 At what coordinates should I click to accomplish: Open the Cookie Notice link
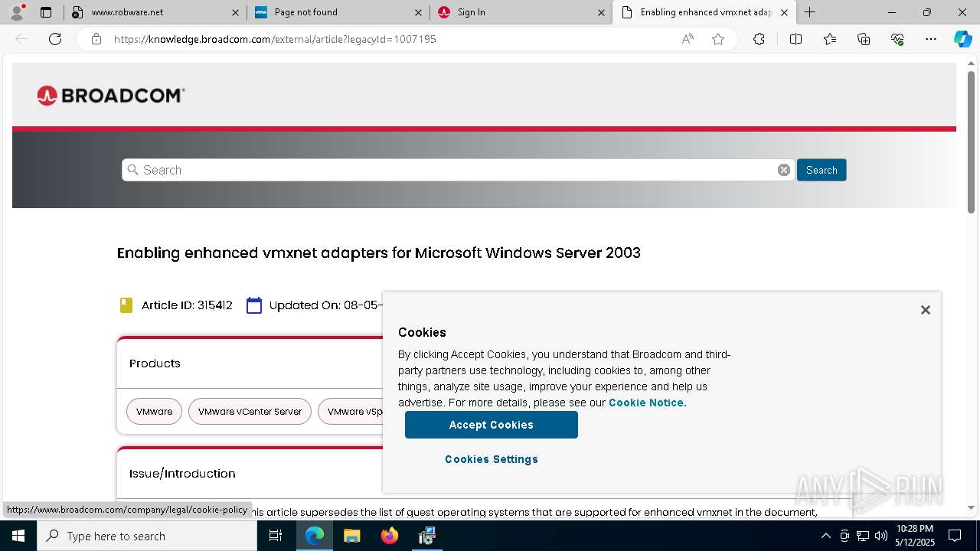pyautogui.click(x=647, y=403)
